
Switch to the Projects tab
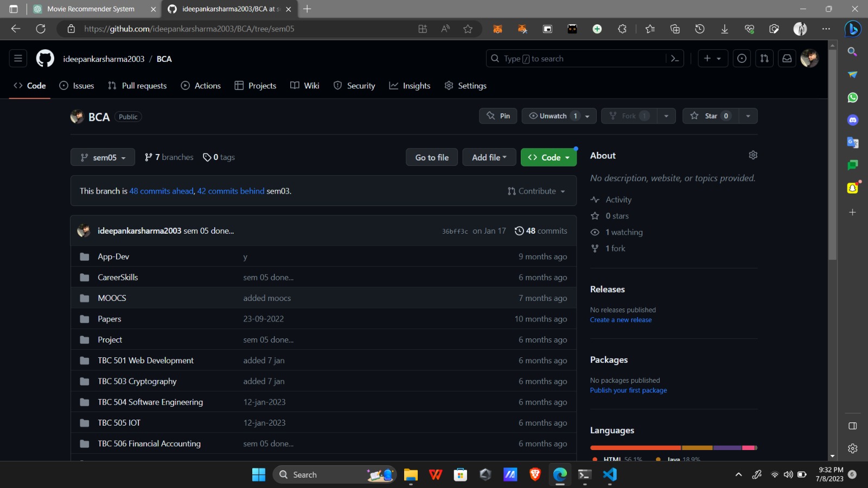256,86
